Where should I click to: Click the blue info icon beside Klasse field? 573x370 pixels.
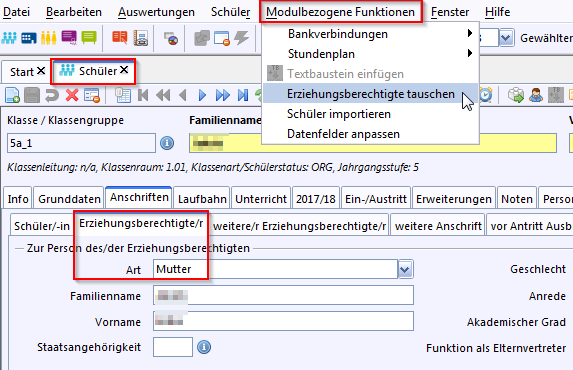coord(167,143)
